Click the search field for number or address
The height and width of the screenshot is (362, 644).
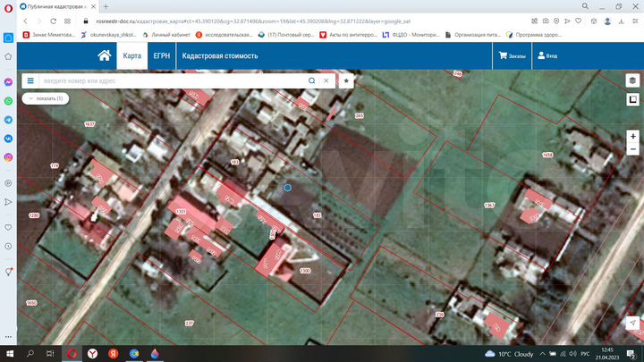point(170,80)
